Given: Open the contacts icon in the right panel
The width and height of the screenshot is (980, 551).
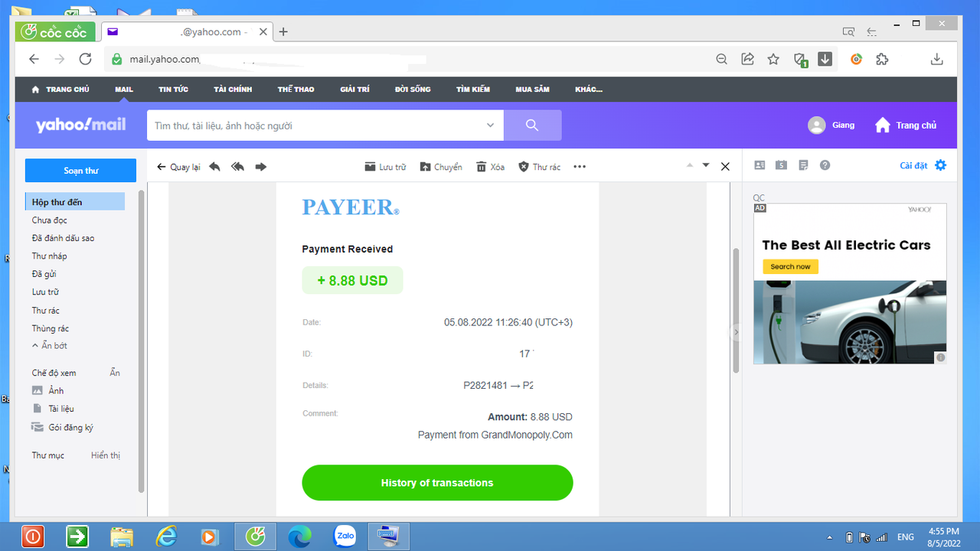Looking at the screenshot, I should click(760, 165).
